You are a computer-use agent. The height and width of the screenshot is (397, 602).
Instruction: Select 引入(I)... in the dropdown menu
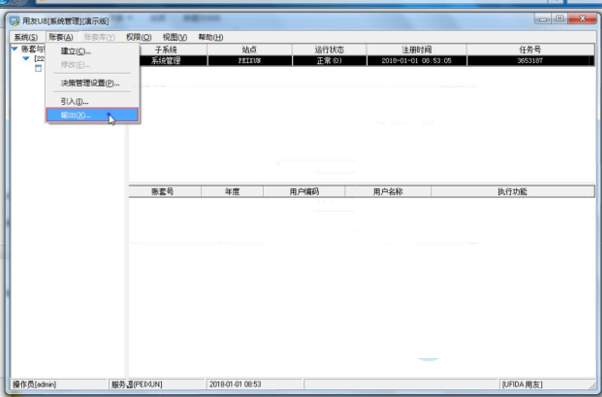[92, 102]
